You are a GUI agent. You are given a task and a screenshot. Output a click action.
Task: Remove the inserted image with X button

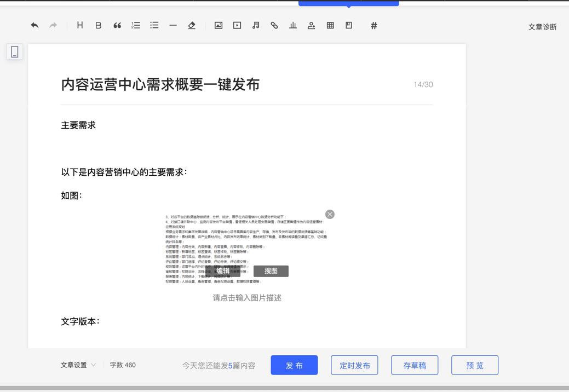(x=330, y=214)
